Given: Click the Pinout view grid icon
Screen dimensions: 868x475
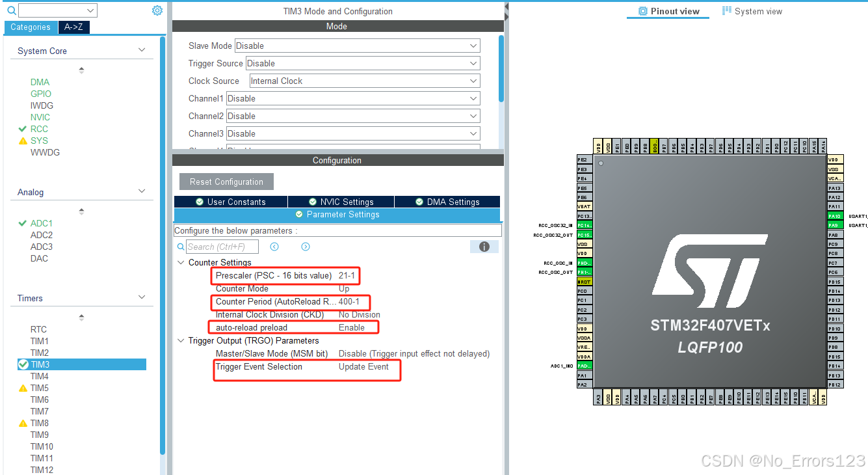Looking at the screenshot, I should pos(642,10).
